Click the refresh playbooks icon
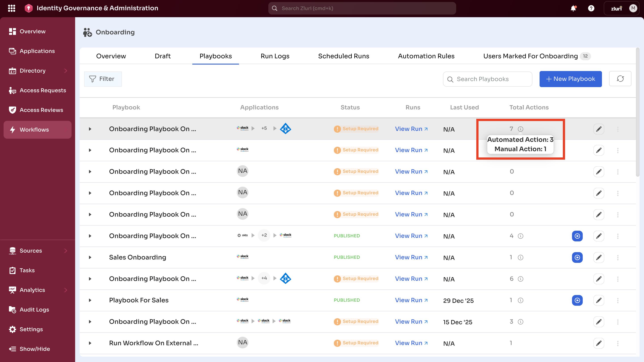The height and width of the screenshot is (362, 644). [620, 79]
